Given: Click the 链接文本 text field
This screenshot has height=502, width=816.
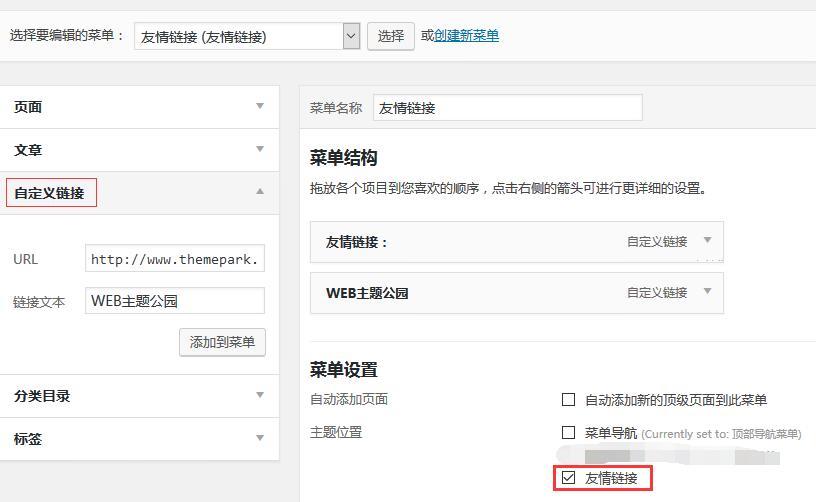Looking at the screenshot, I should (175, 301).
